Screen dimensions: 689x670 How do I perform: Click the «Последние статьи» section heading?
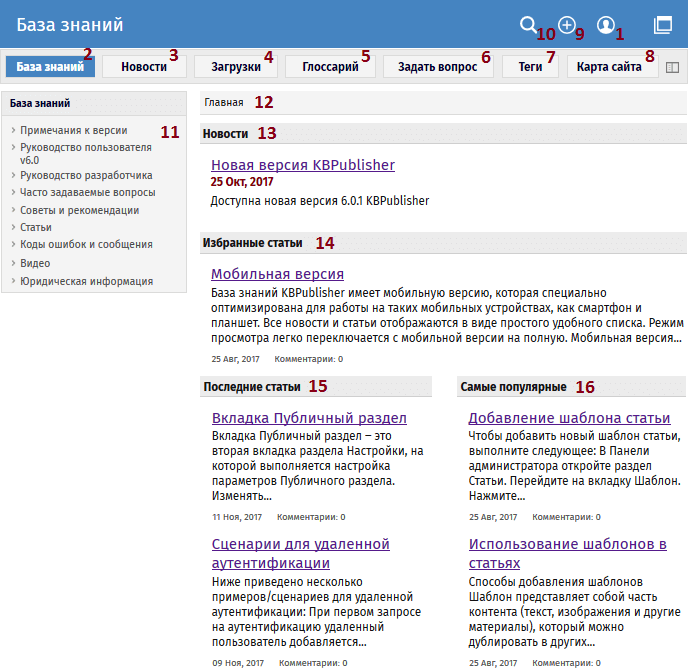click(252, 387)
